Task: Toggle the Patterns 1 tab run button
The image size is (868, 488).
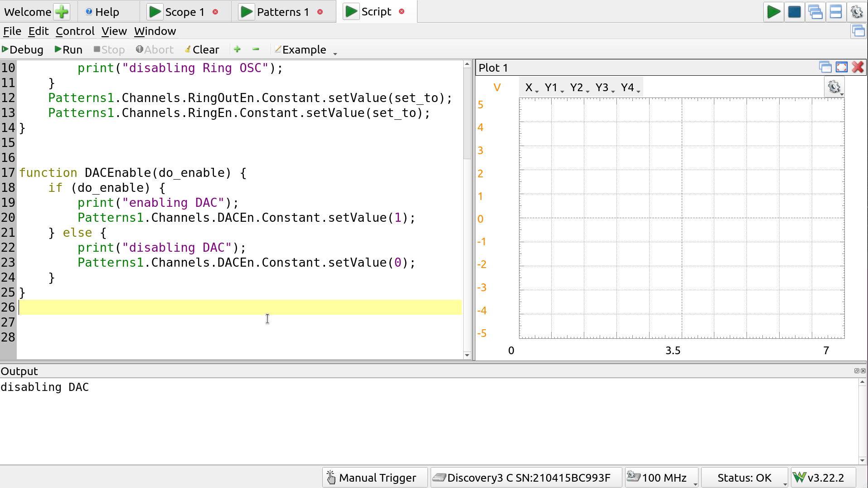Action: (247, 12)
